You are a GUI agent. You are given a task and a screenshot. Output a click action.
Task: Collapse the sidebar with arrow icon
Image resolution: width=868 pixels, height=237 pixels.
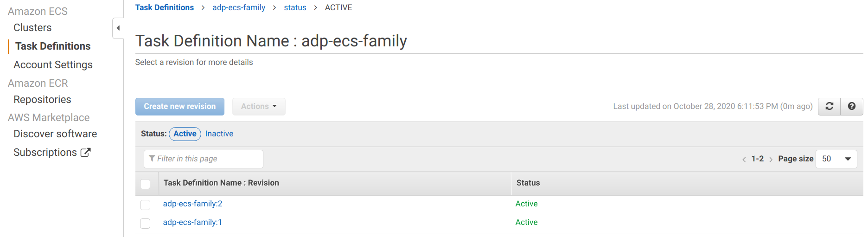point(118,28)
